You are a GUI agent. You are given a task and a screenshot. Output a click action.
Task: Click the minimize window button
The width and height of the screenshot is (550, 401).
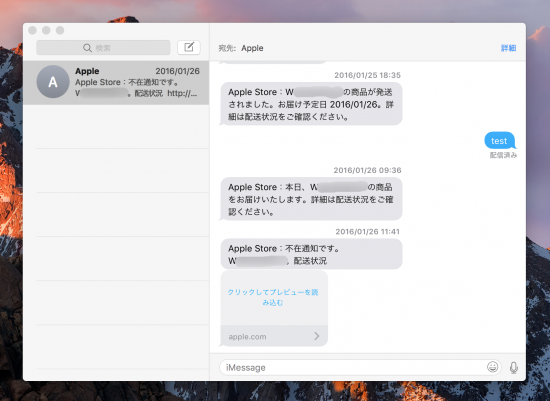(46, 30)
